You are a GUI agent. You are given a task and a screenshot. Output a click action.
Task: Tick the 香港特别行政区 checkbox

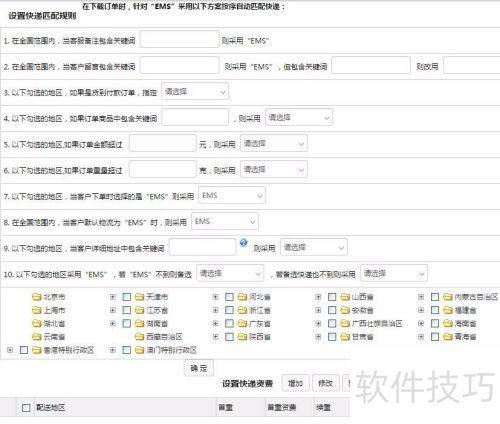pyautogui.click(x=24, y=350)
